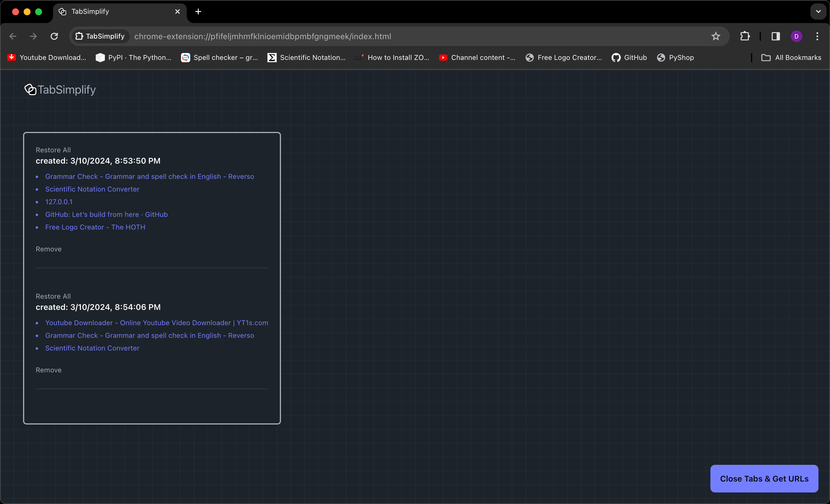Click the TabSimplify logo icon

click(30, 90)
